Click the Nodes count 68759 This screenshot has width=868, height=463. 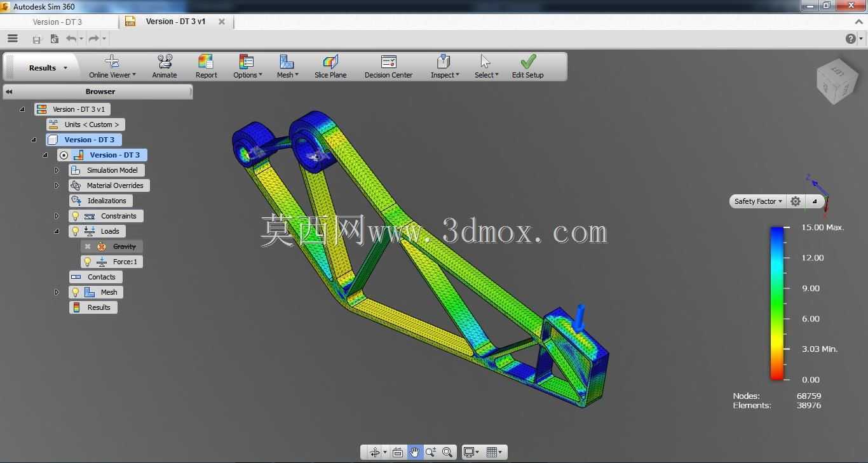(809, 396)
